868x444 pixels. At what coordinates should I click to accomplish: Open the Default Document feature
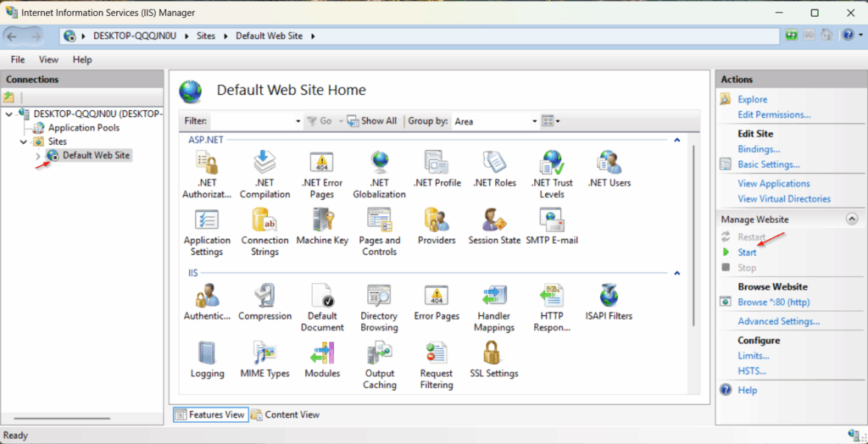coord(322,308)
